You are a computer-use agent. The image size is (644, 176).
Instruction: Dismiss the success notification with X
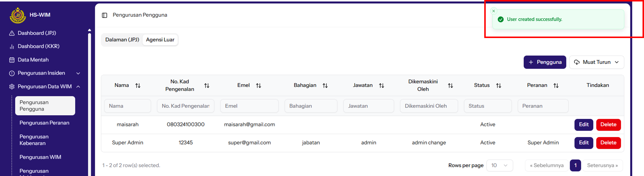pyautogui.click(x=494, y=11)
